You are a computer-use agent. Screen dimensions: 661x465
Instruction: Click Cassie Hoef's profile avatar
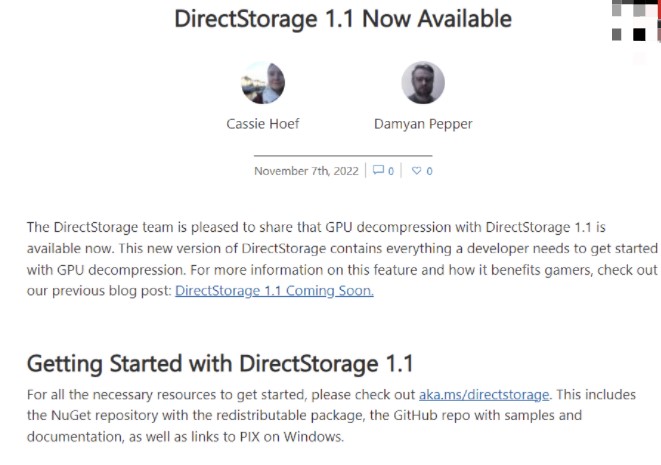[x=263, y=83]
